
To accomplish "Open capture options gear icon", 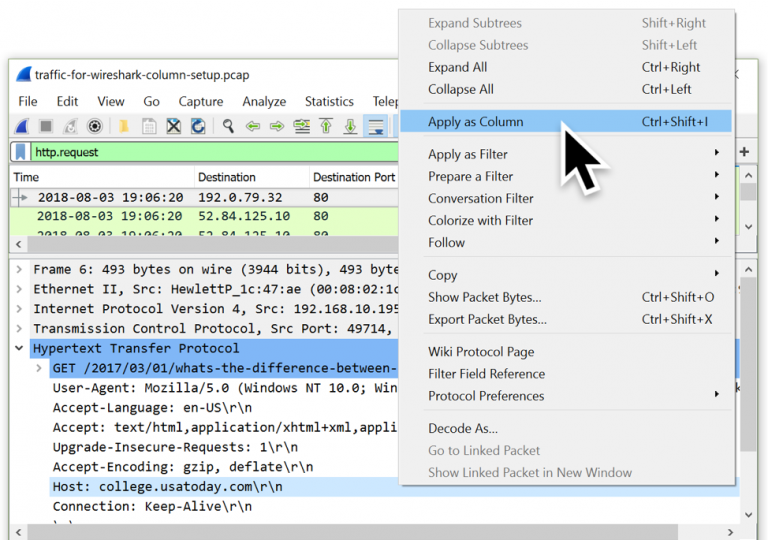I will pyautogui.click(x=95, y=126).
